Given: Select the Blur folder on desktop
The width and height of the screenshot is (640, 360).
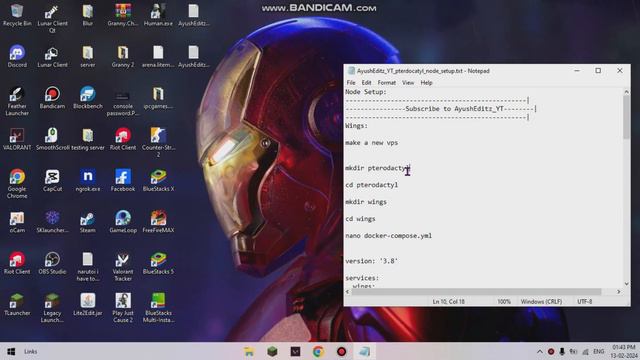Looking at the screenshot, I should pos(88,16).
